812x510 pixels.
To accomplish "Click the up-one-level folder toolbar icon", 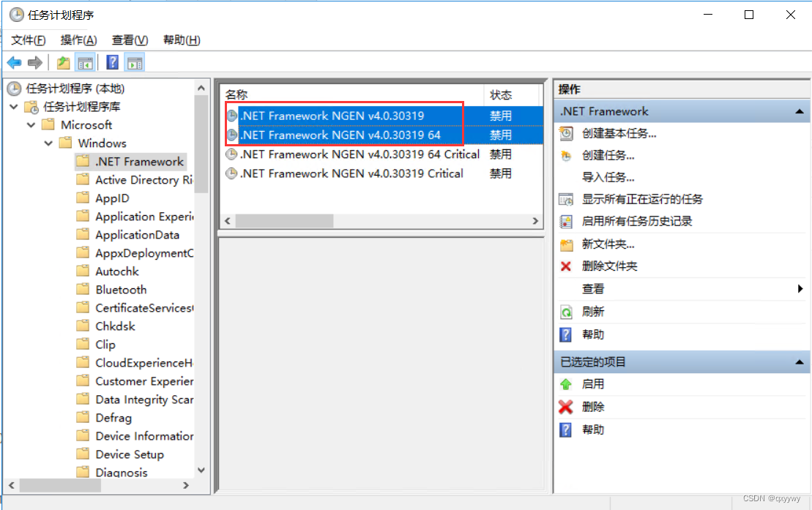I will tap(63, 63).
